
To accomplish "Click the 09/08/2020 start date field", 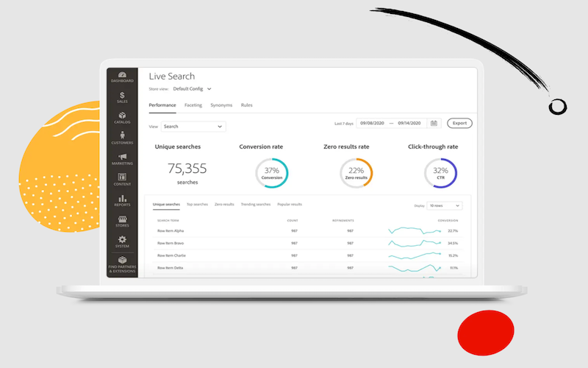I will (x=372, y=123).
